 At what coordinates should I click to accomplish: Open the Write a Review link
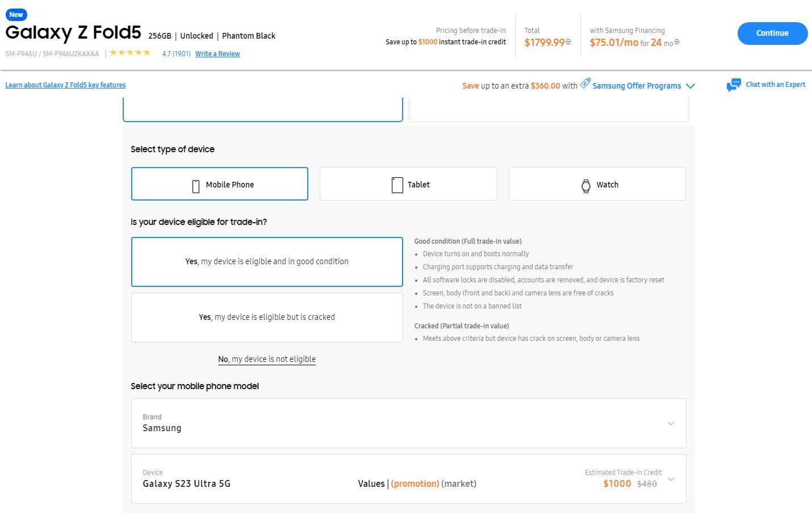217,54
